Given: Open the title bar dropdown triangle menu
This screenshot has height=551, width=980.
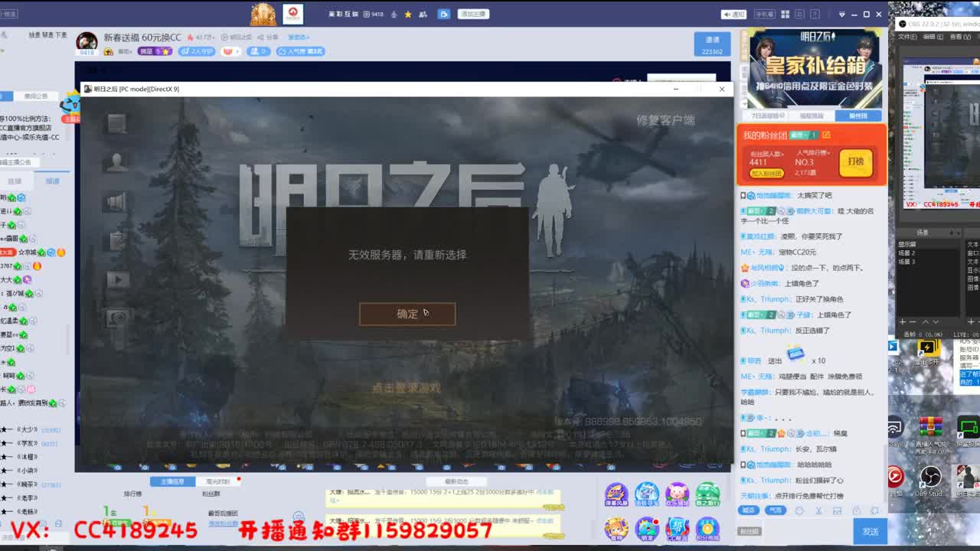Looking at the screenshot, I should tap(842, 14).
